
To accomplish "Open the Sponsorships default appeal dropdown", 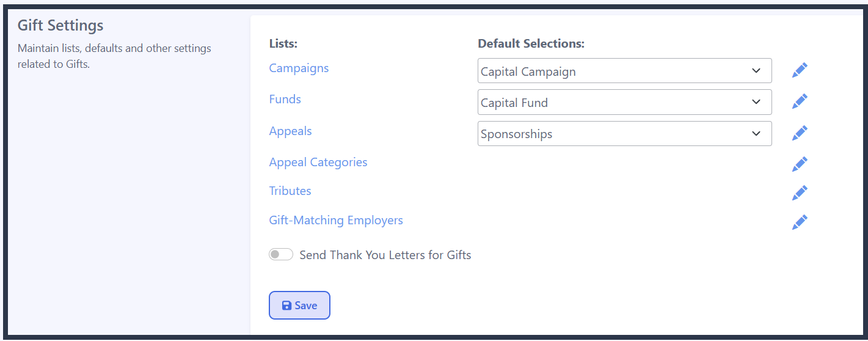I will click(624, 133).
